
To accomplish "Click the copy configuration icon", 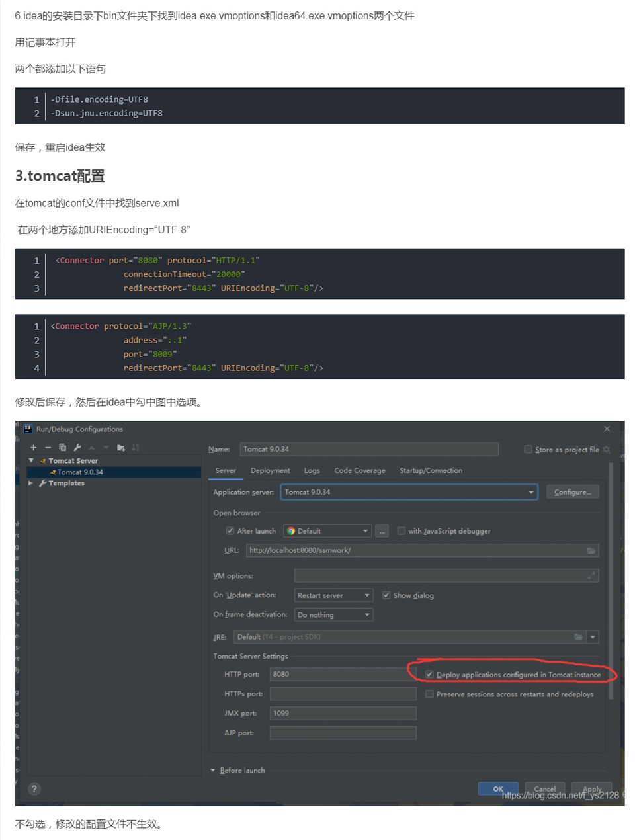I will [x=63, y=448].
